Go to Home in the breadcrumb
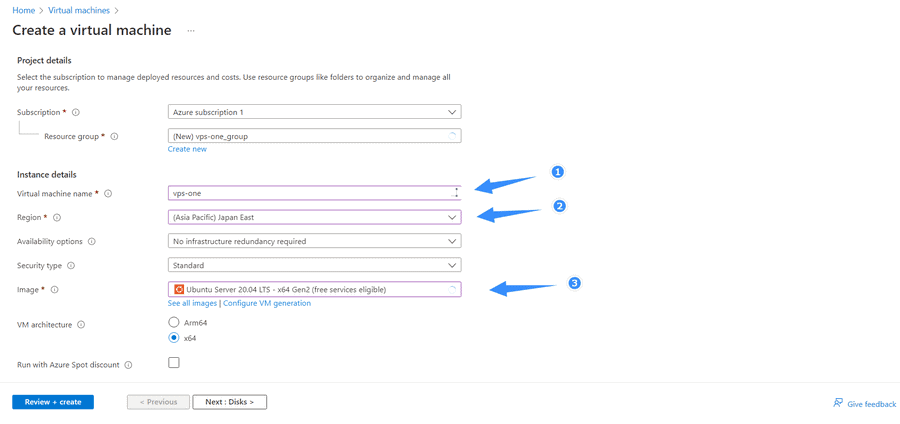The image size is (900, 424). click(x=24, y=10)
